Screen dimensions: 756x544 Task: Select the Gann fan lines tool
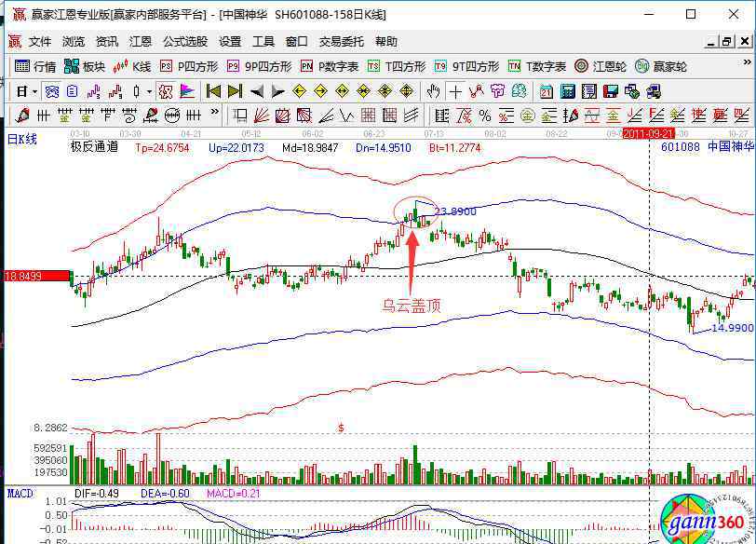[261, 116]
